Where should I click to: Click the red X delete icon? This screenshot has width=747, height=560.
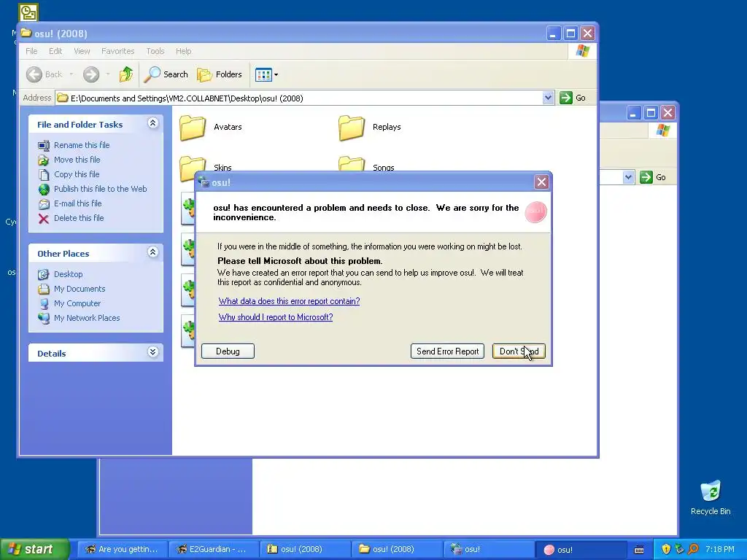pos(43,219)
